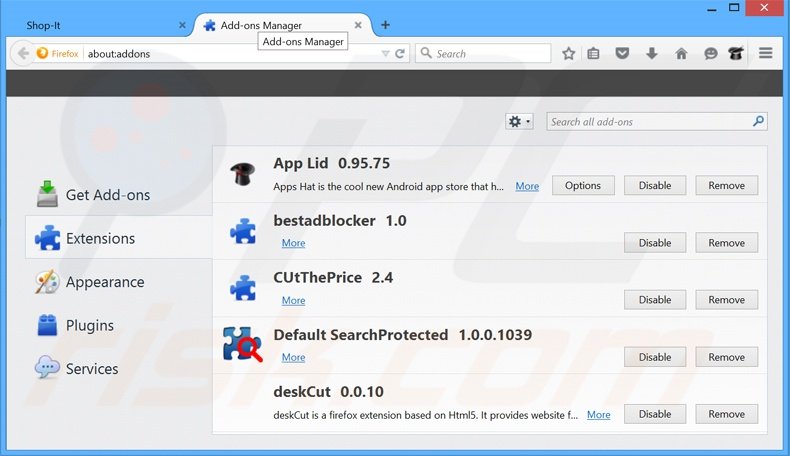The width and height of the screenshot is (790, 456).
Task: Close the Shop-It tab
Action: point(182,25)
